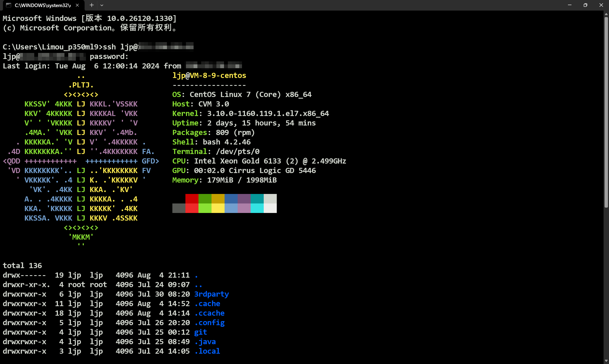Click the scrollbar down arrow

(606, 360)
